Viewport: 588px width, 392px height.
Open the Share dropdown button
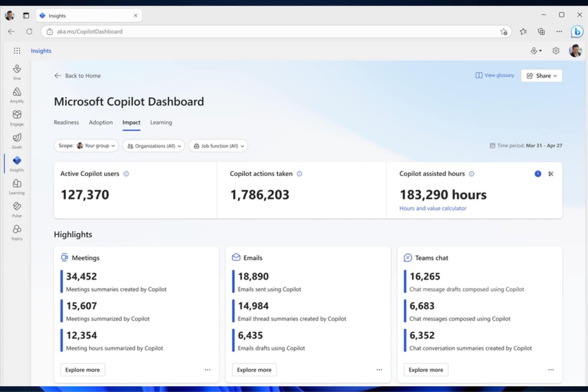(x=541, y=76)
